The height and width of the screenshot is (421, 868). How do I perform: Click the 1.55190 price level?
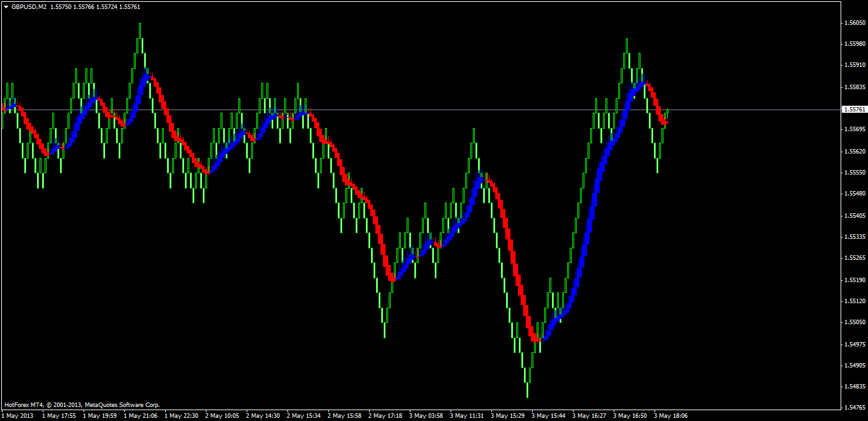[854, 280]
